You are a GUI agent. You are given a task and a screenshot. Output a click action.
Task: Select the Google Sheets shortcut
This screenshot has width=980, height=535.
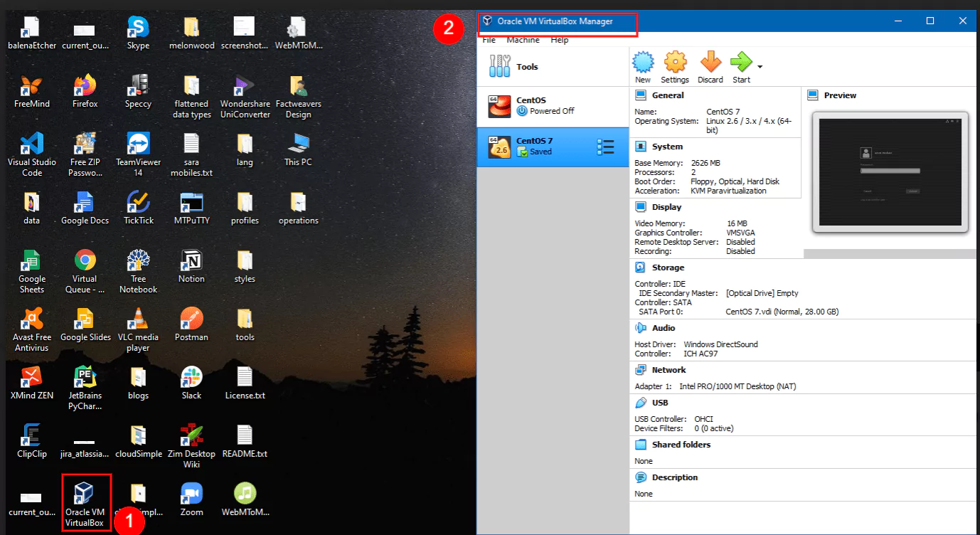(x=31, y=272)
